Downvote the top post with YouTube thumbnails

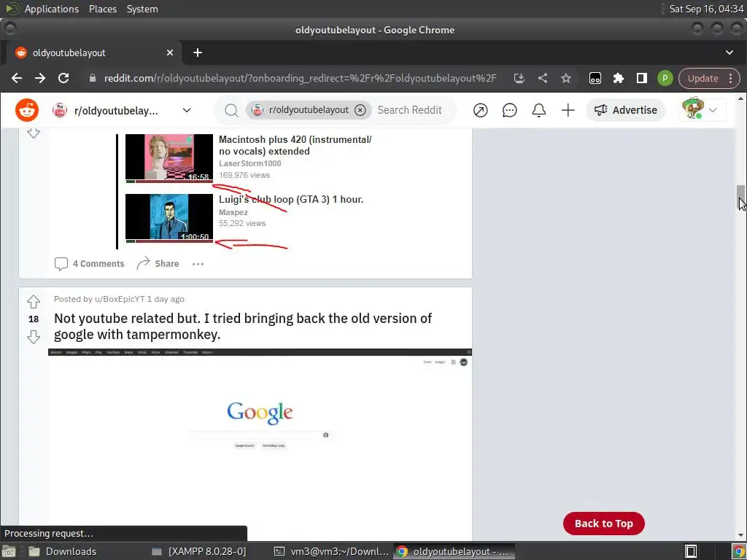click(34, 133)
